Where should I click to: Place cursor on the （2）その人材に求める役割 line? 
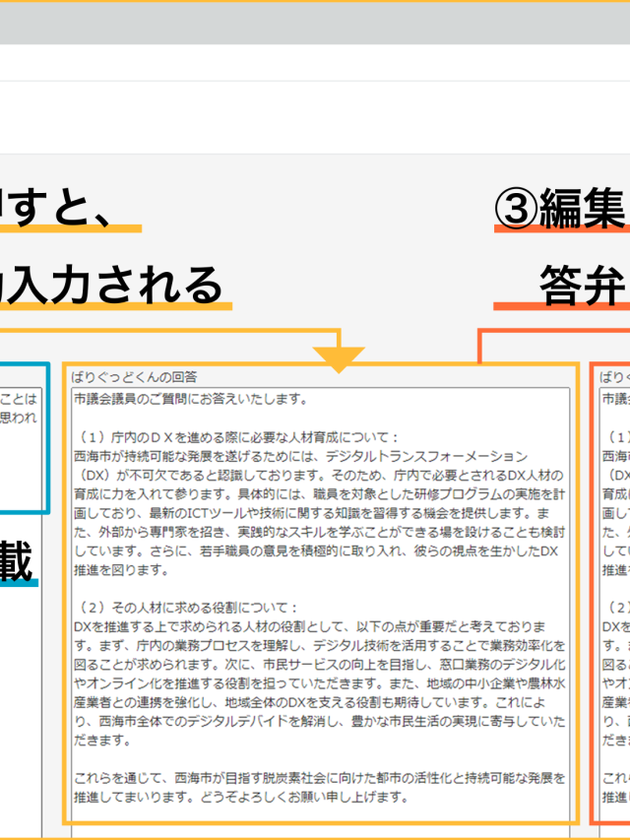pos(187,607)
